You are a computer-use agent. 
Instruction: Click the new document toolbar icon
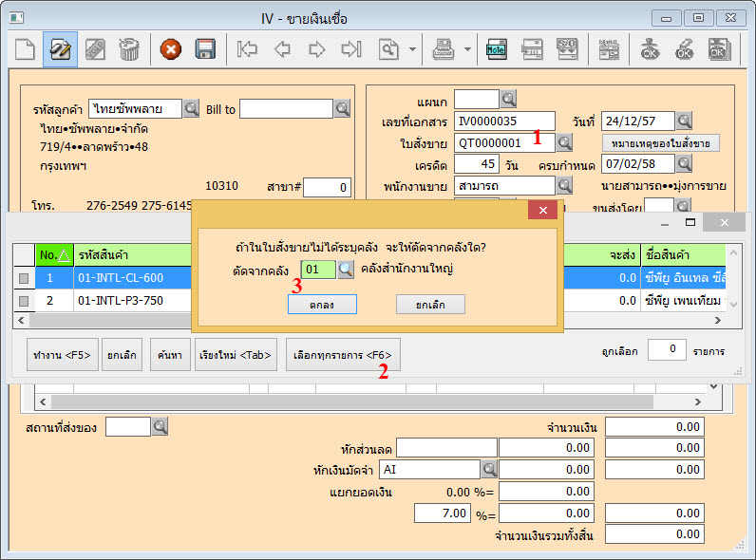[x=23, y=49]
